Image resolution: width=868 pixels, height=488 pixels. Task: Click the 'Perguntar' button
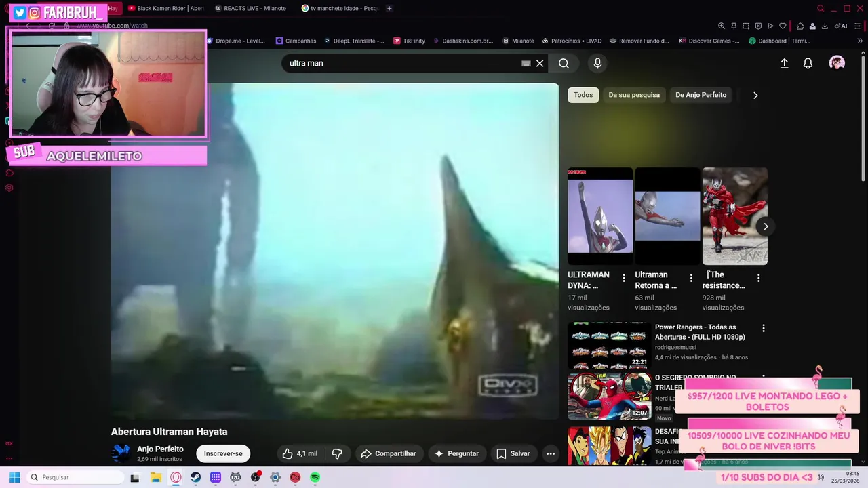tap(456, 453)
